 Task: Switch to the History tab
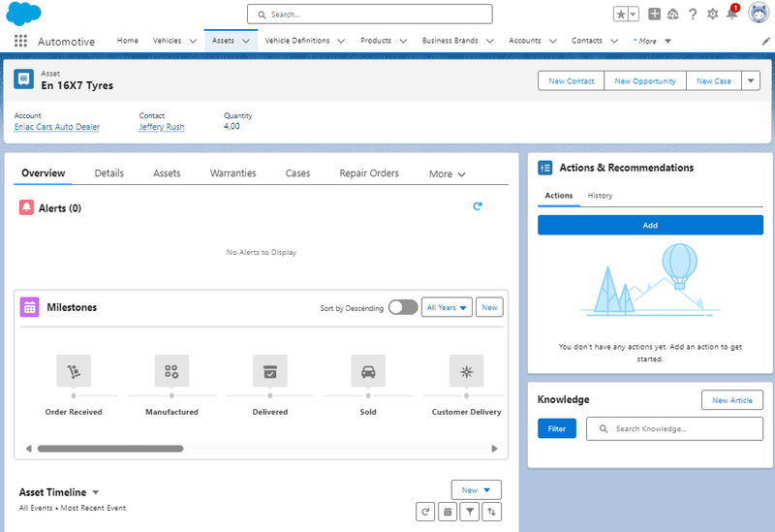(600, 196)
